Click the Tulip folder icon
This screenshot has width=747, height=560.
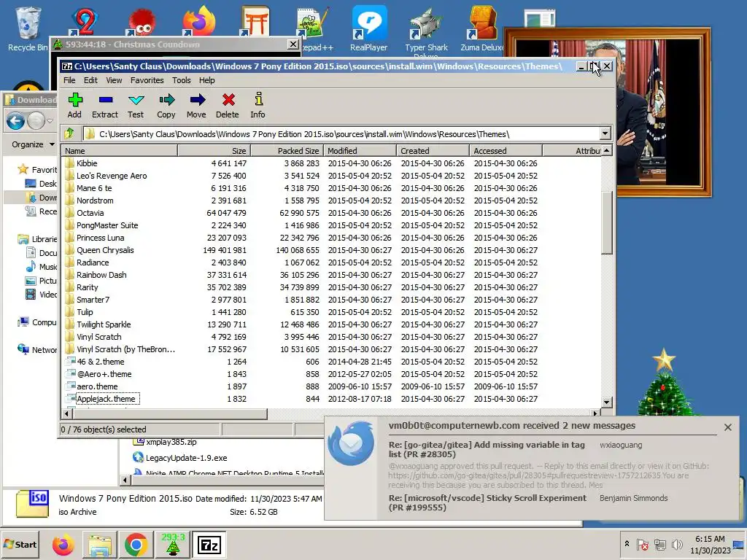(69, 312)
